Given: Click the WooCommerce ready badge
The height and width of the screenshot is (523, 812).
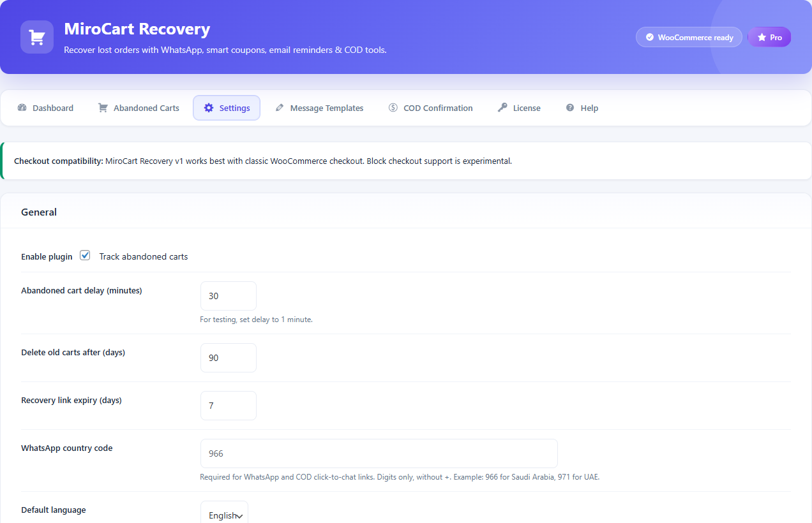Looking at the screenshot, I should [x=689, y=38].
